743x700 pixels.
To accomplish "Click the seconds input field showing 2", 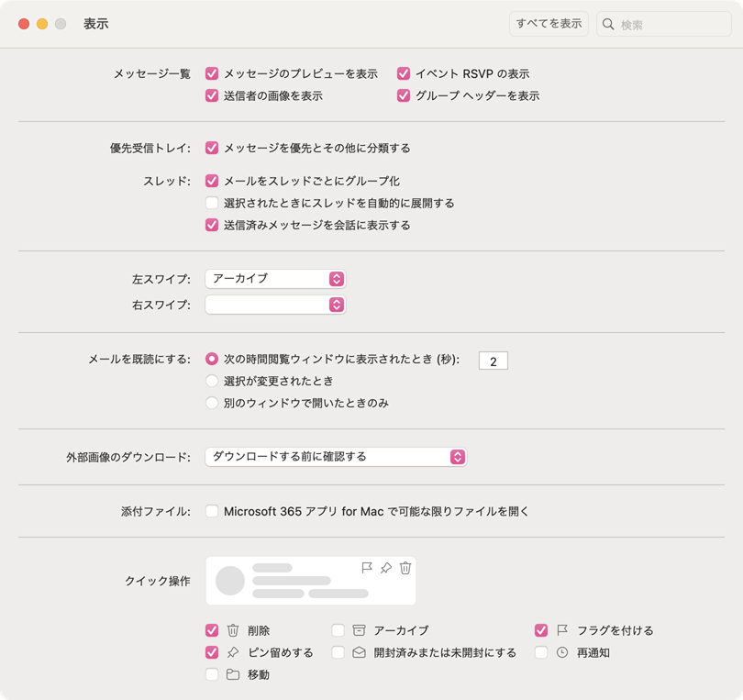I will [x=493, y=361].
